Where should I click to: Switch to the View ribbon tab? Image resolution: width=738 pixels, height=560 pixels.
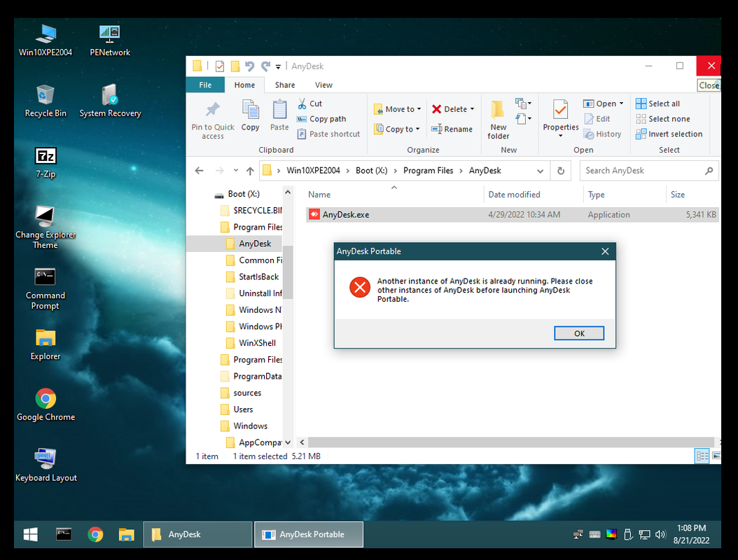pos(323,85)
